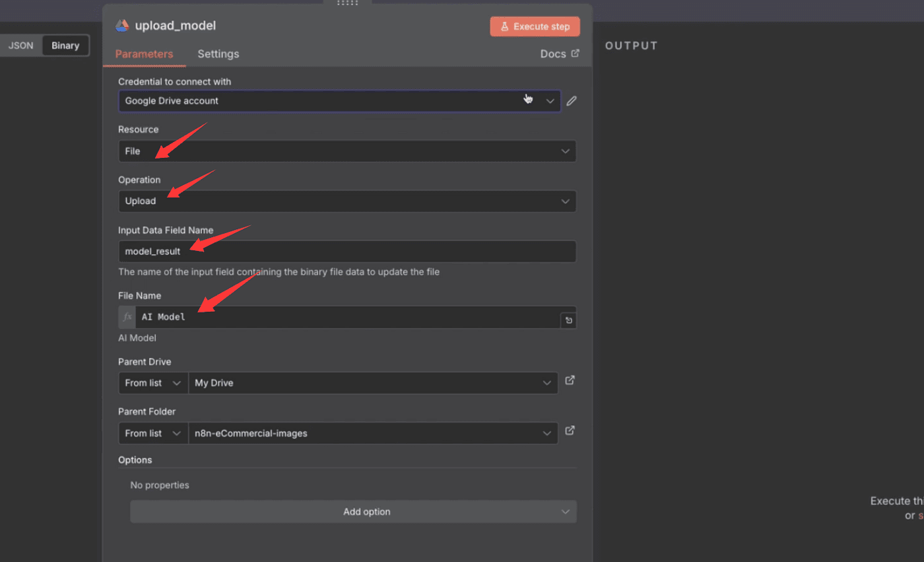Open Parent Drive external link icon
924x562 pixels.
click(570, 380)
